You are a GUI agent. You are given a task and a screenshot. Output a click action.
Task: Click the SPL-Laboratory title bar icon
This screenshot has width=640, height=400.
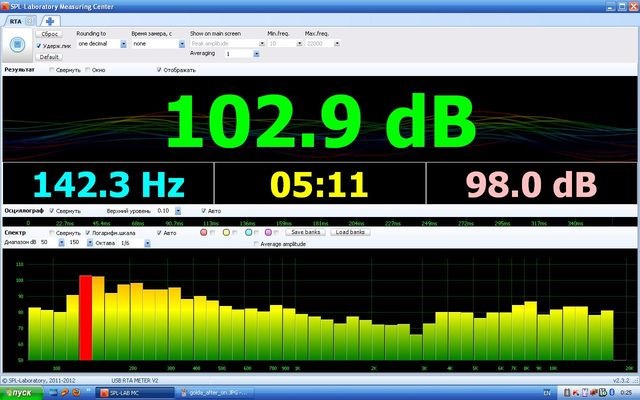pyautogui.click(x=4, y=6)
